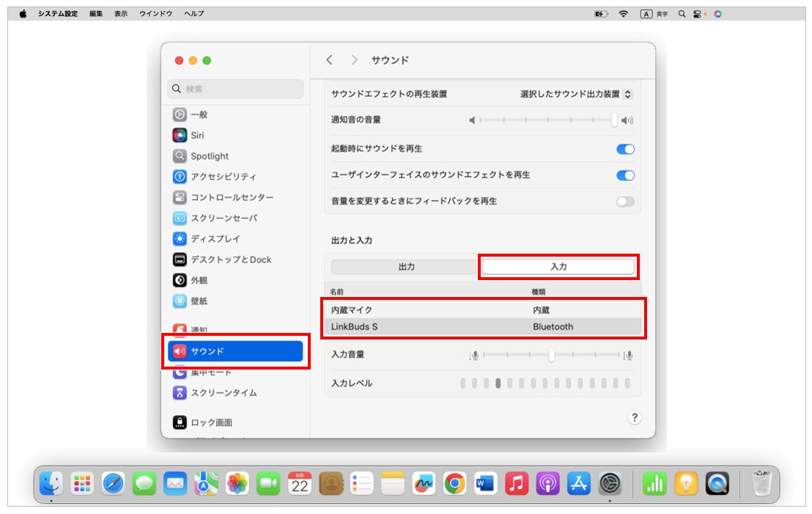
Task: Open App Store from the Dock
Action: click(578, 484)
